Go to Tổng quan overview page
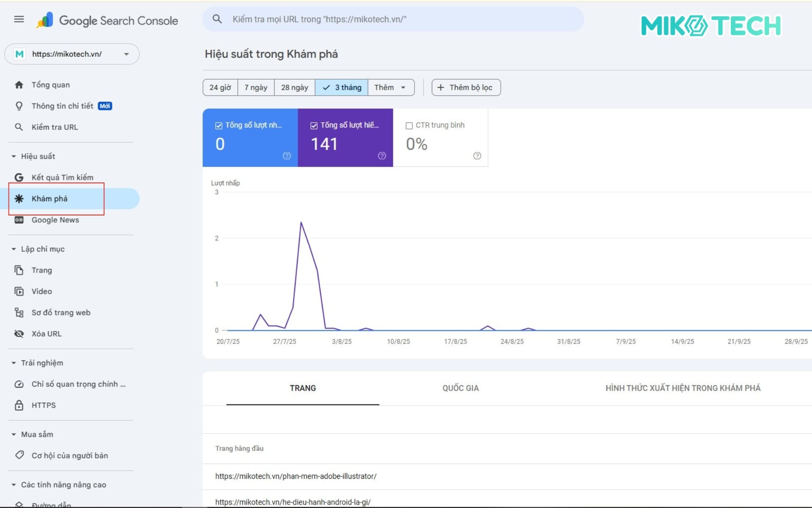 pos(50,84)
